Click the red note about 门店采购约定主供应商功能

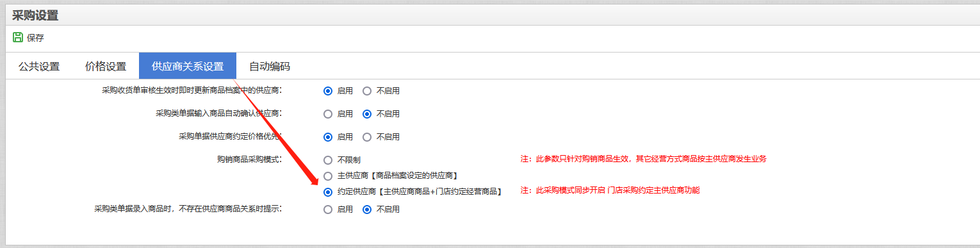(610, 190)
